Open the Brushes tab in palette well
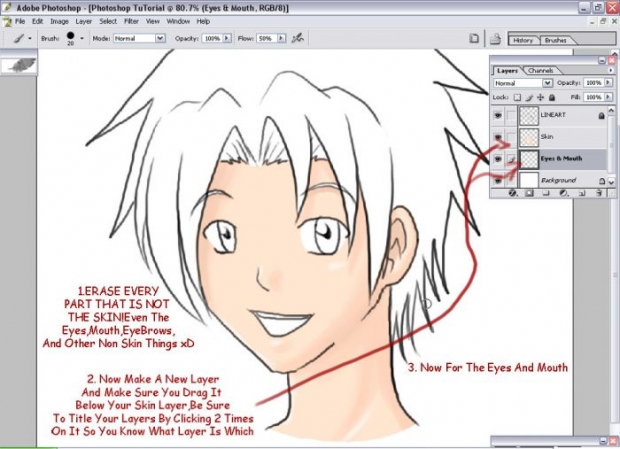Viewport: 620px width, 449px height. (x=556, y=40)
